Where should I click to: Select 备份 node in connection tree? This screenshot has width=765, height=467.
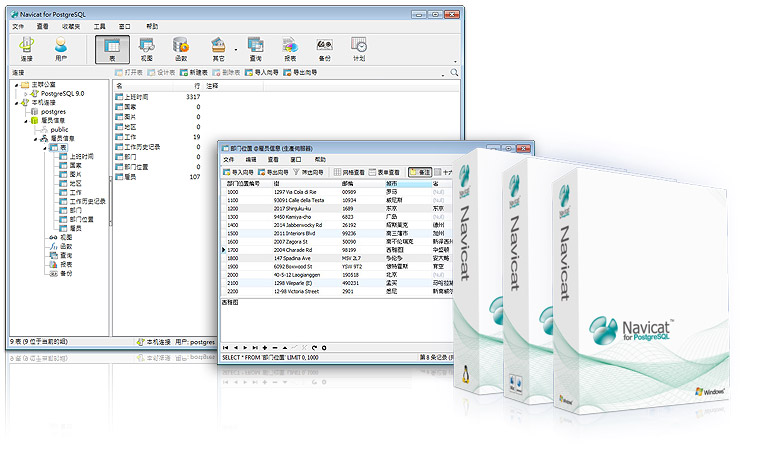pos(66,274)
